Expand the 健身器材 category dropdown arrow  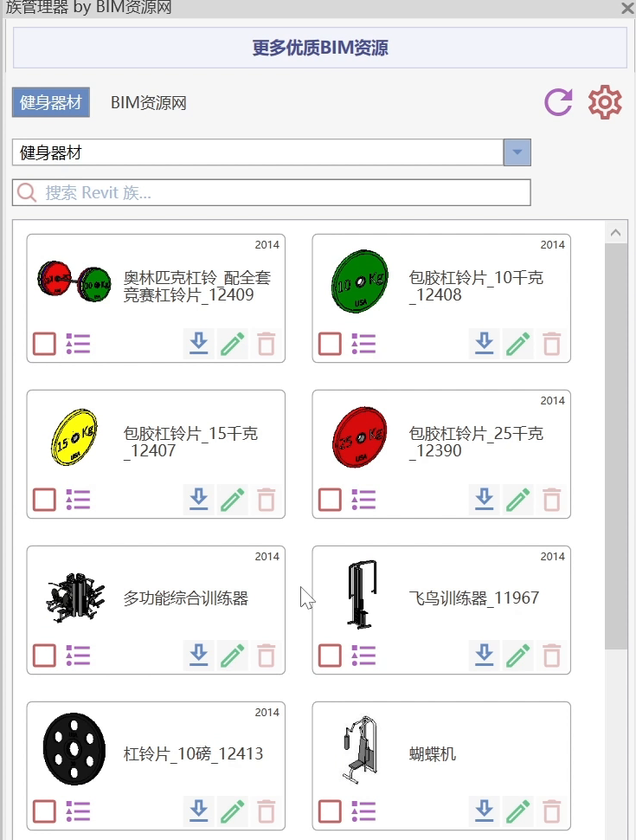[517, 152]
